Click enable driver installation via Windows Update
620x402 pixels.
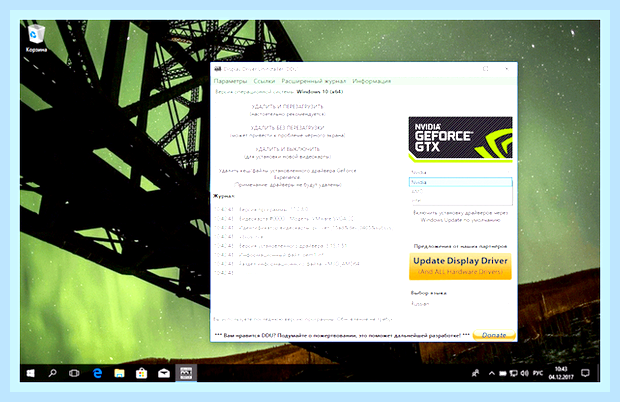click(x=460, y=216)
